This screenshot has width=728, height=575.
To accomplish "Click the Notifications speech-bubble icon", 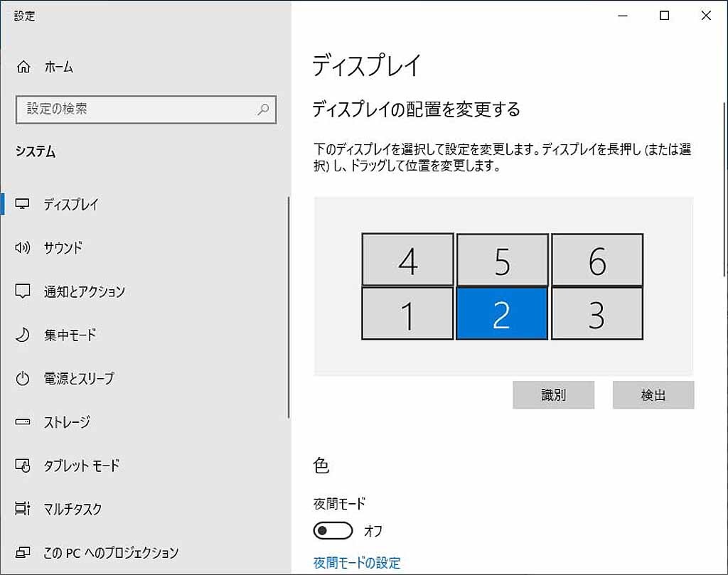I will [22, 291].
